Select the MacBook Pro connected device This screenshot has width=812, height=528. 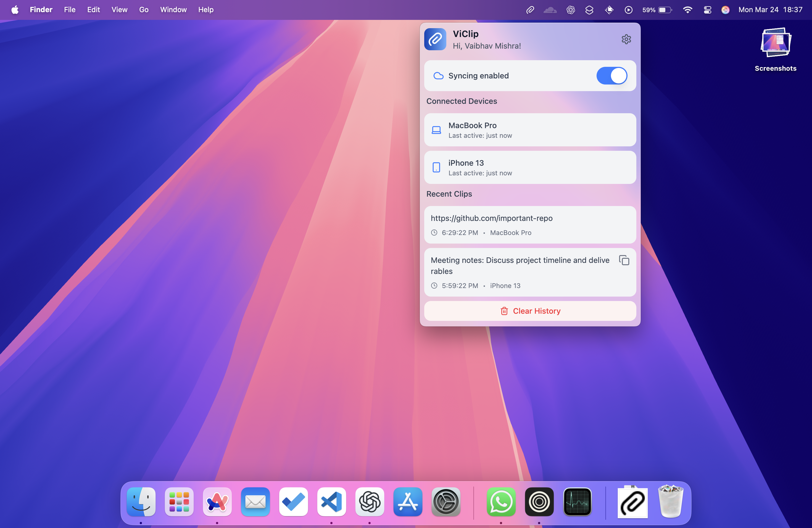[530, 130]
